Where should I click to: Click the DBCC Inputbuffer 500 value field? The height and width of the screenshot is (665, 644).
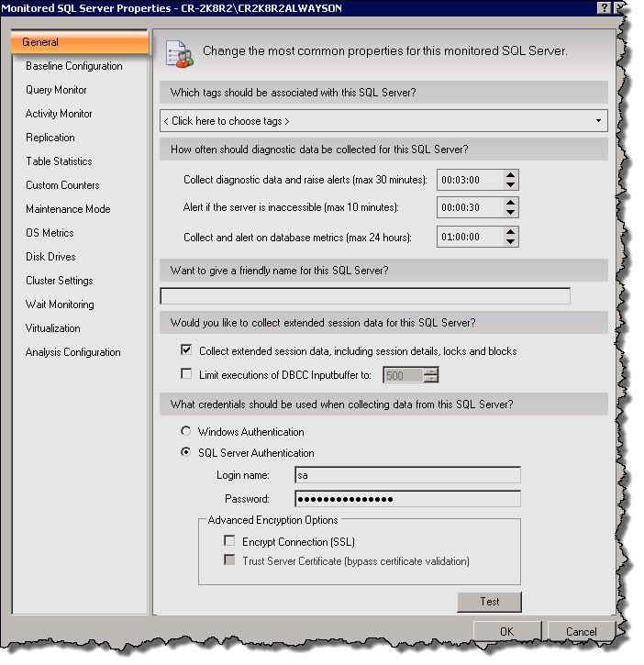403,375
